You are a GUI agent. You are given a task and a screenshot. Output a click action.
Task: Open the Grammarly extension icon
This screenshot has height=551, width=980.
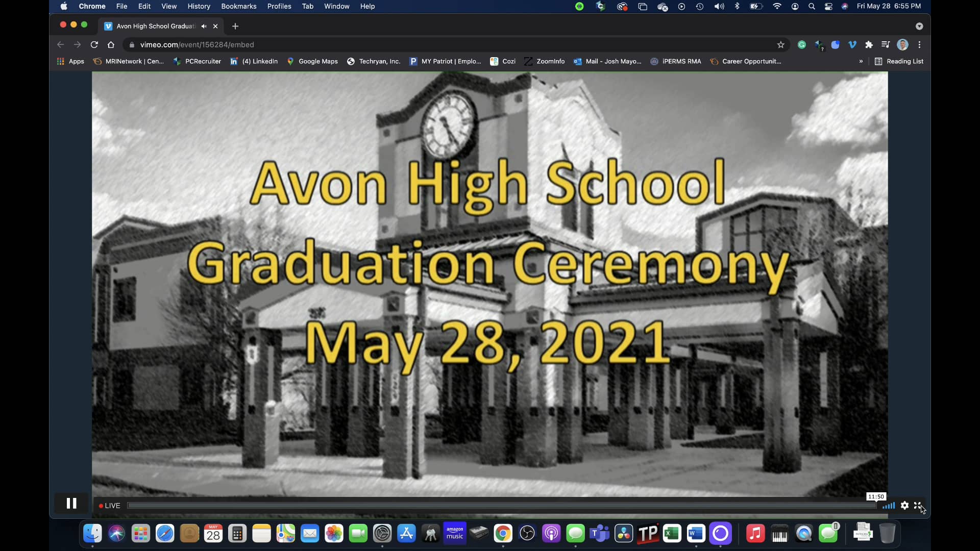[802, 45]
